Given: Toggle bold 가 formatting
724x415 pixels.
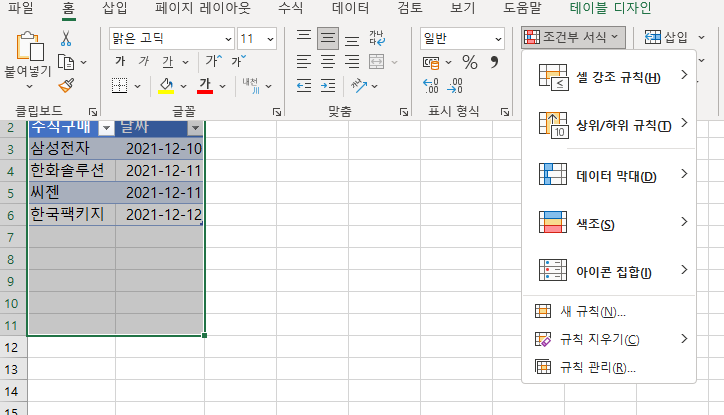Looking at the screenshot, I should (x=120, y=61).
